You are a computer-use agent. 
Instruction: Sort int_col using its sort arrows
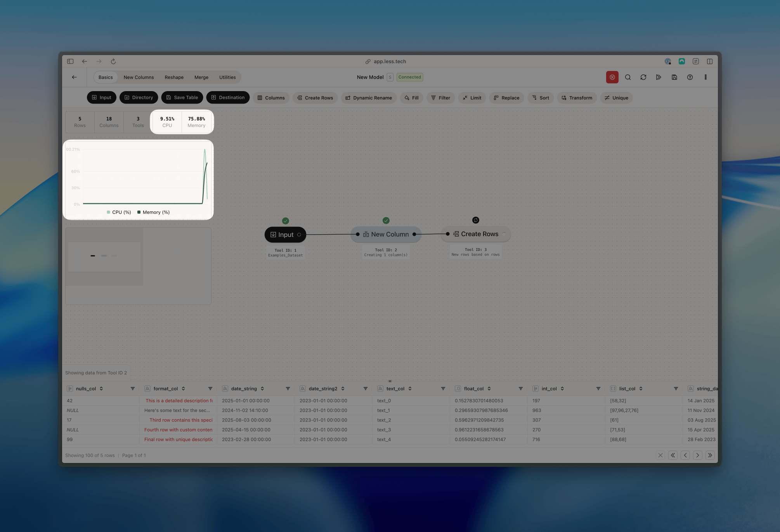coord(562,389)
